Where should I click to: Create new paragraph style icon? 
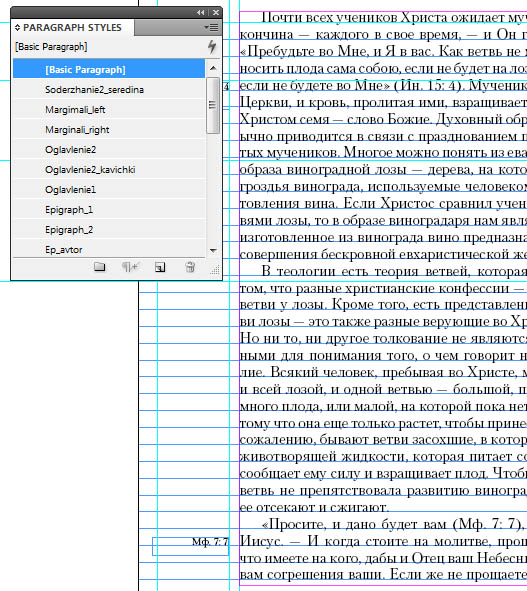[160, 267]
